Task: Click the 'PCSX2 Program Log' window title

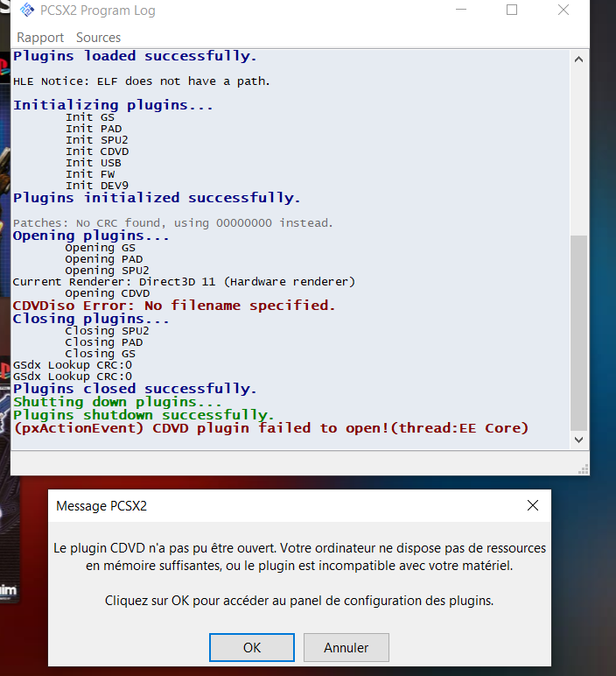Action: 98,11
